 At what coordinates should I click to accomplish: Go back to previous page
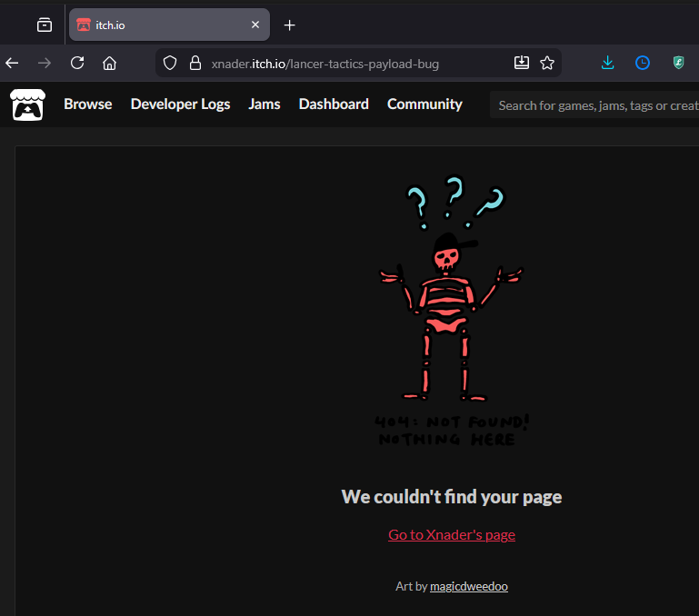[x=12, y=64]
